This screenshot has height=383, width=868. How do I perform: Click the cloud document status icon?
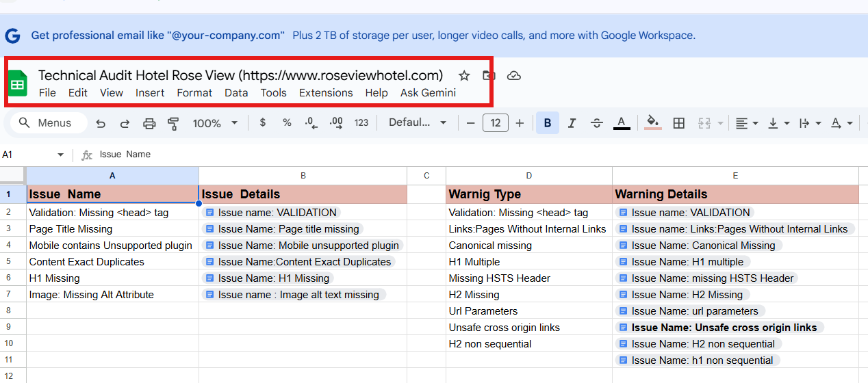(514, 75)
